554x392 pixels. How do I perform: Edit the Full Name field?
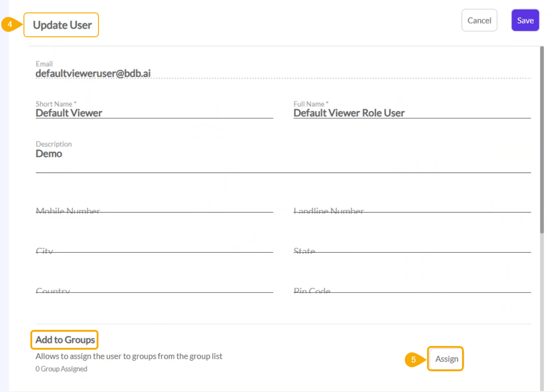click(x=412, y=113)
